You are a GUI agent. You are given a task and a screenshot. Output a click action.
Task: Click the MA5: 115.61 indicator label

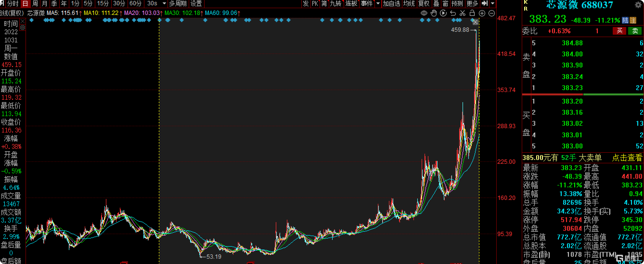(63, 13)
